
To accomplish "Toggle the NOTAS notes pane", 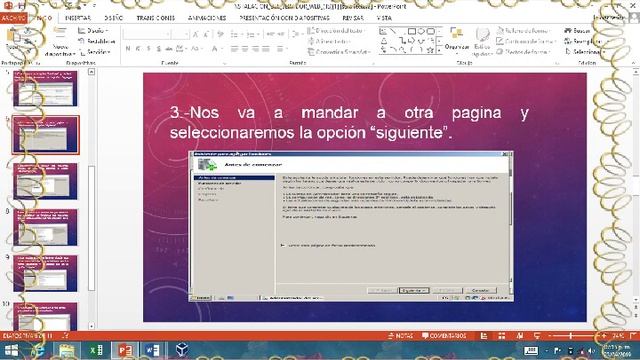I will [401, 336].
